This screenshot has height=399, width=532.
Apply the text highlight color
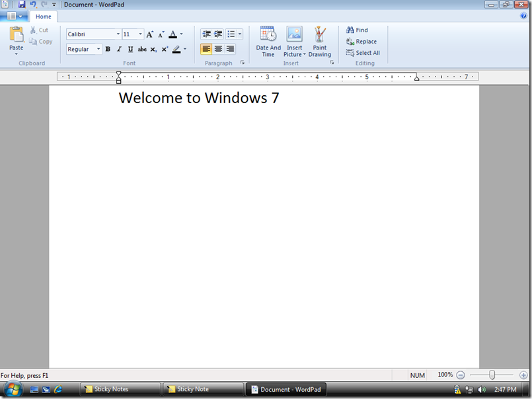[176, 49]
